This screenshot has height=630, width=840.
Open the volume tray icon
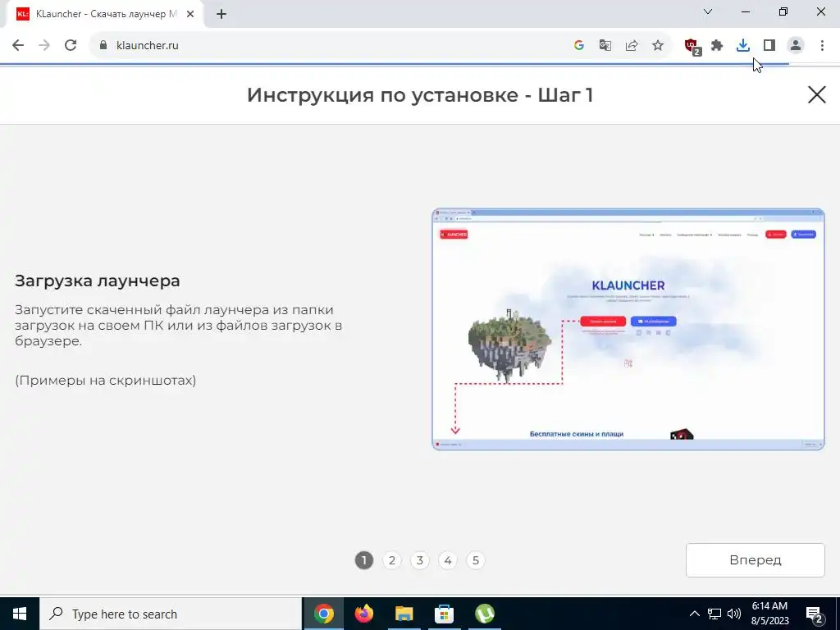[734, 614]
